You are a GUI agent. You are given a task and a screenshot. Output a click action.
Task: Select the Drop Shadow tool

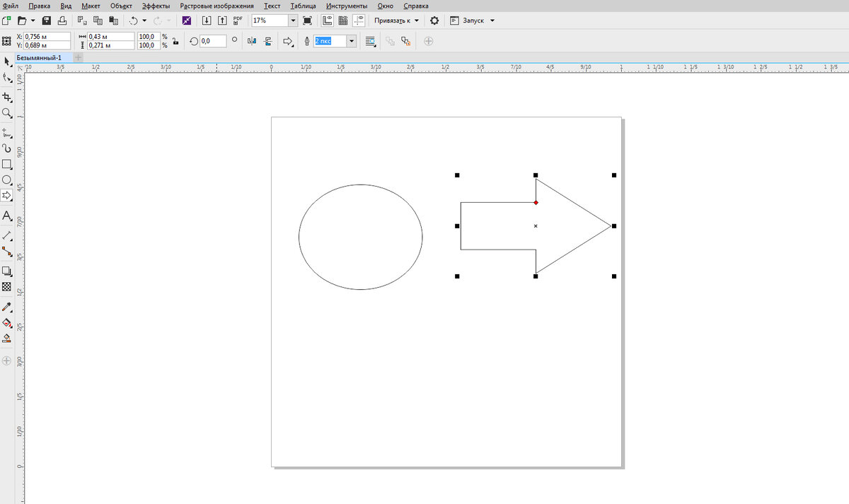tap(7, 271)
